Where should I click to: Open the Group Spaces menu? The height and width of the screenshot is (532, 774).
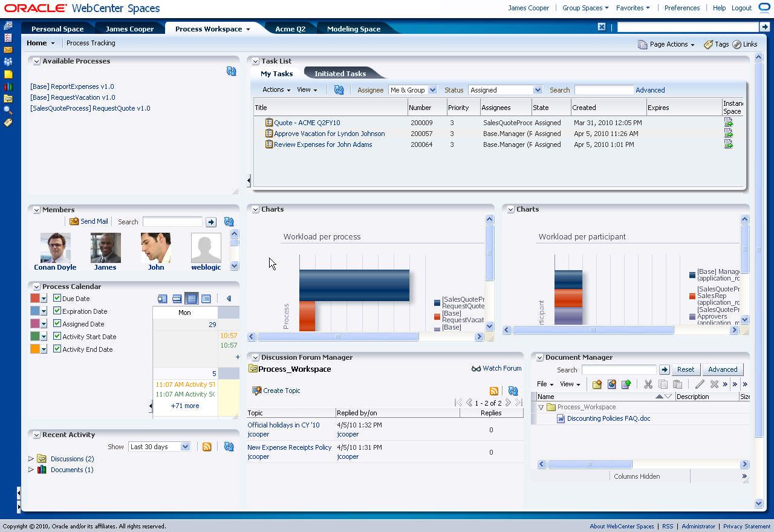click(586, 8)
